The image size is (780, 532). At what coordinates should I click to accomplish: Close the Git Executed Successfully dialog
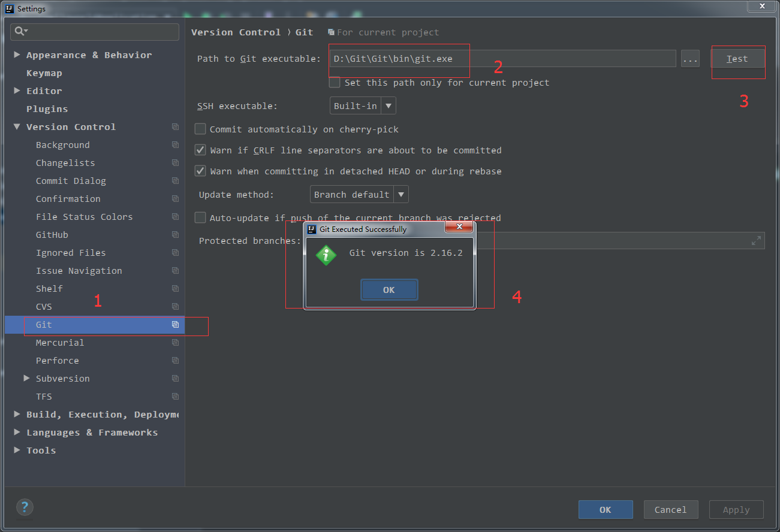coord(459,226)
